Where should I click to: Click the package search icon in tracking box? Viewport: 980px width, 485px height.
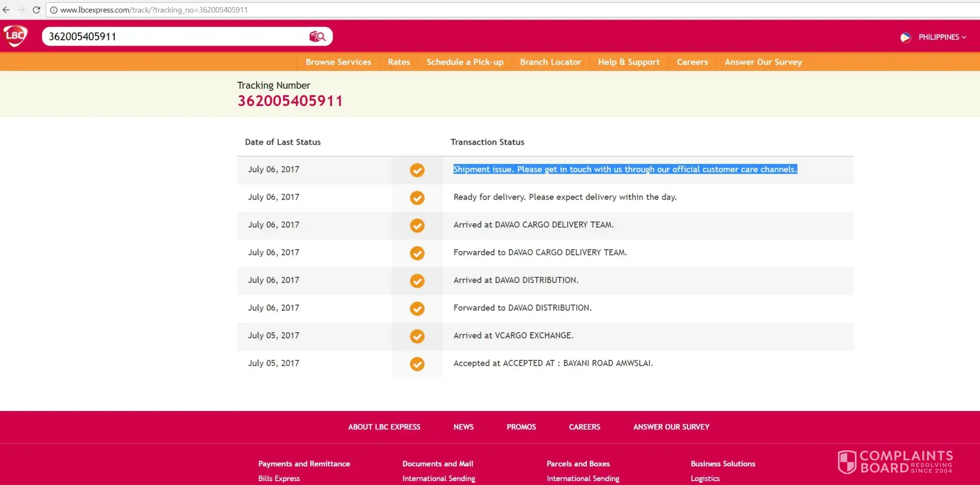pyautogui.click(x=317, y=36)
